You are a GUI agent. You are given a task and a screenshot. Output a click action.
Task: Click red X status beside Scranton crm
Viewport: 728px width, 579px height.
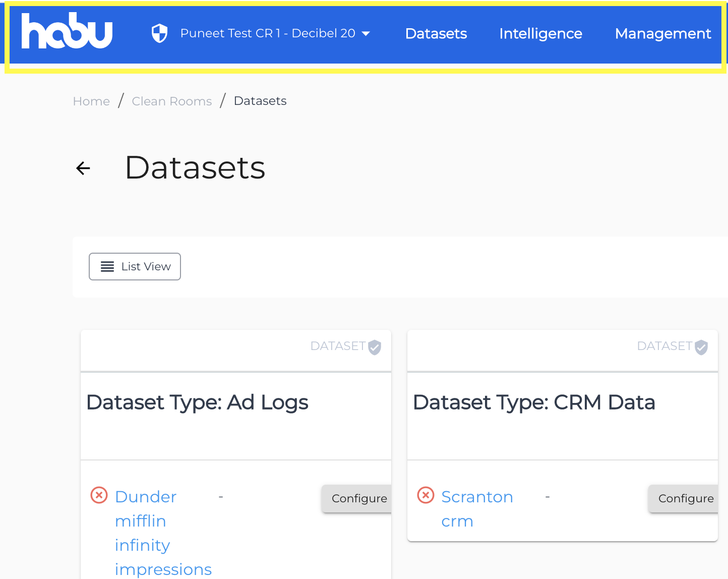click(426, 495)
